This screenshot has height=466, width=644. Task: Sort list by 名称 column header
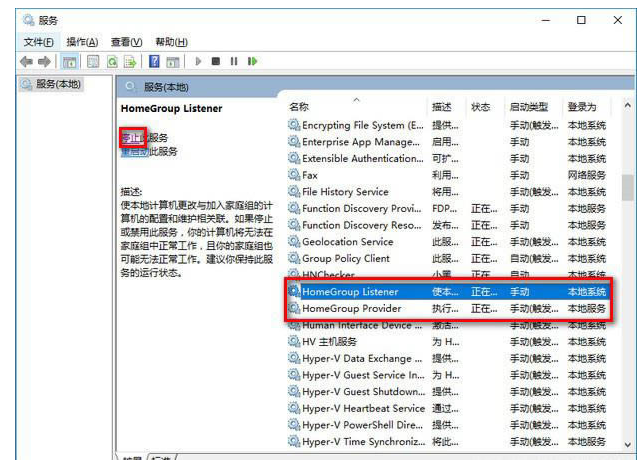point(300,107)
